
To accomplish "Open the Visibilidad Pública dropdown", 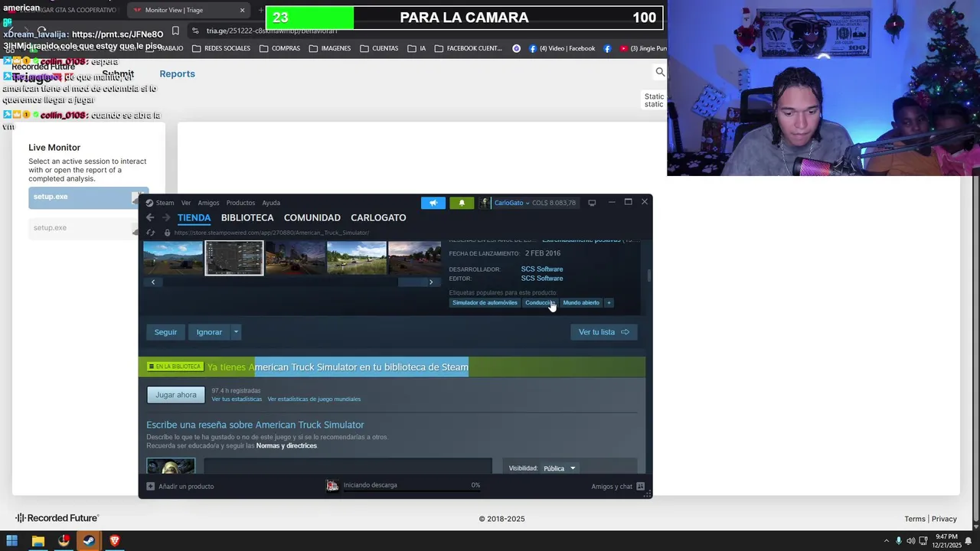I will (559, 468).
